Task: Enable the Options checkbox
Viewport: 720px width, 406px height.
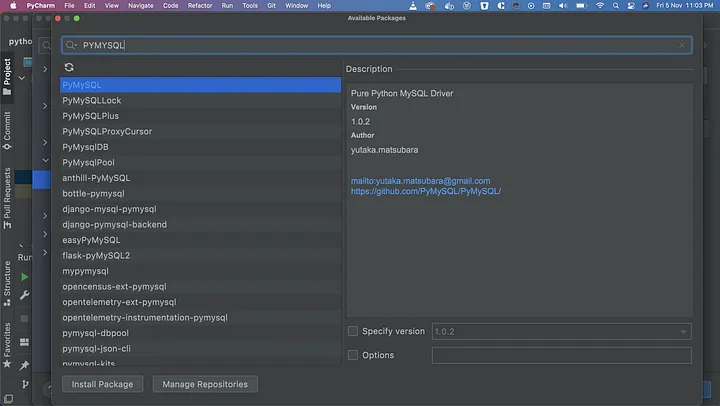Action: point(353,355)
